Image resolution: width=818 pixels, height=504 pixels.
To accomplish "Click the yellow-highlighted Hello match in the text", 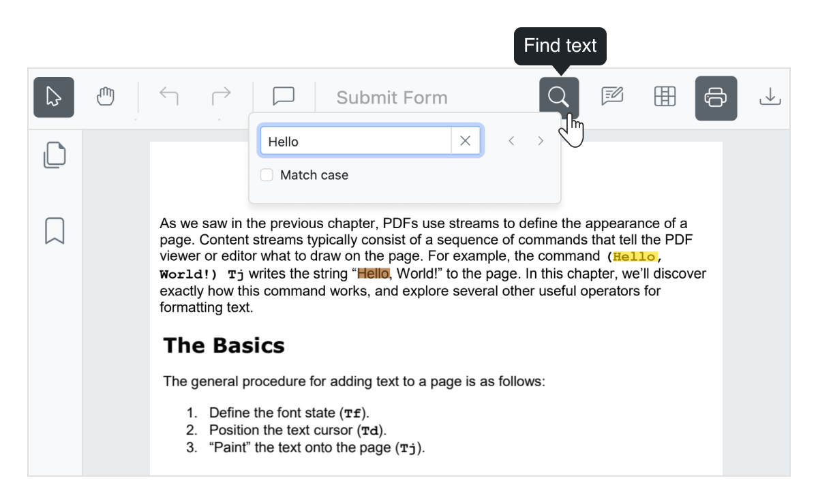I will [x=634, y=257].
